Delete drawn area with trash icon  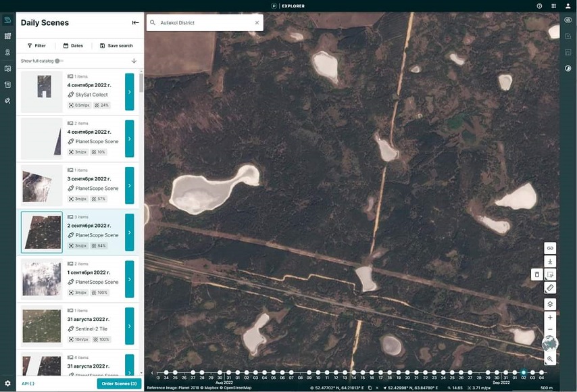click(x=536, y=274)
